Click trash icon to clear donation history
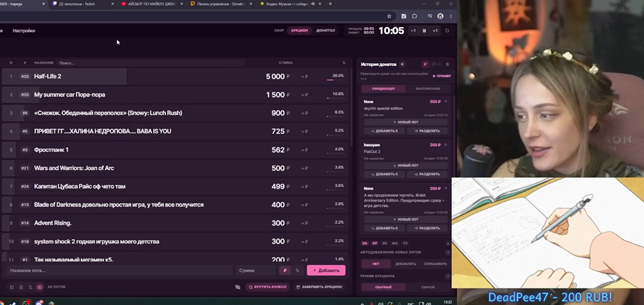 pyautogui.click(x=447, y=64)
